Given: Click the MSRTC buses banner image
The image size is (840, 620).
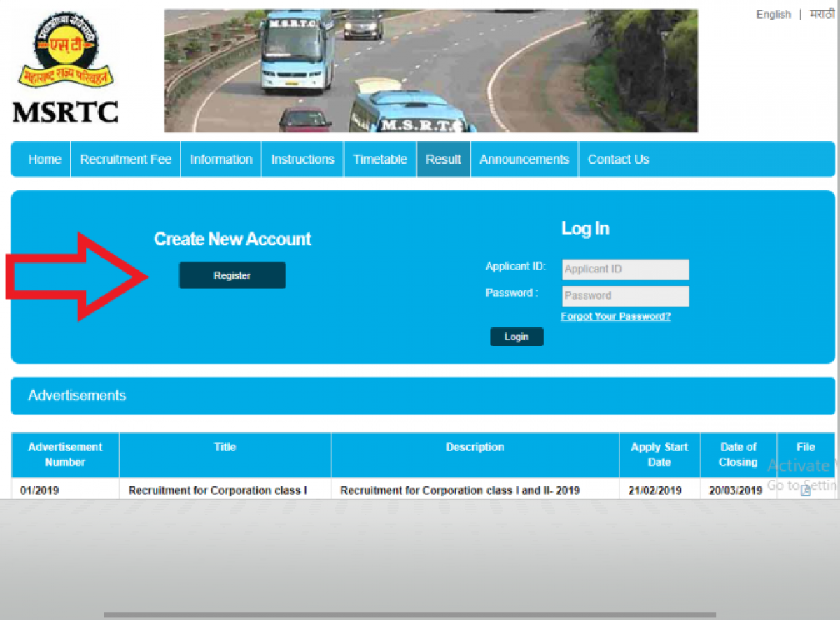Looking at the screenshot, I should tap(430, 71).
